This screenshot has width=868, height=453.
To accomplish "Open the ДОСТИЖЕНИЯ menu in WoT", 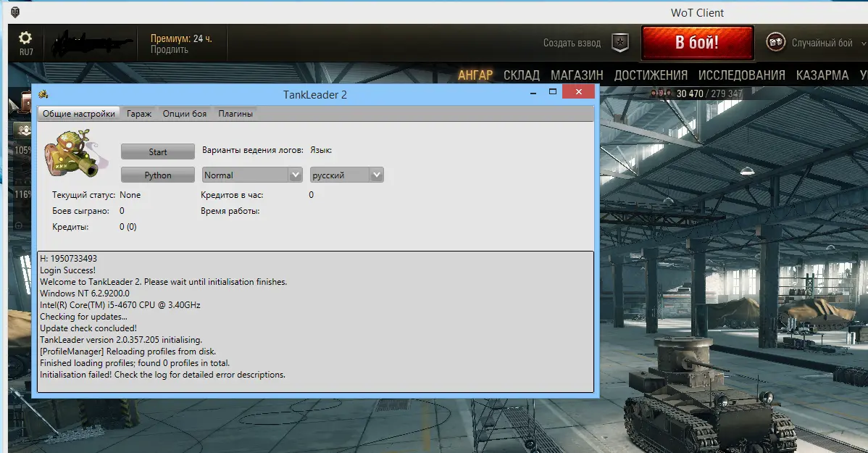I will [x=651, y=75].
